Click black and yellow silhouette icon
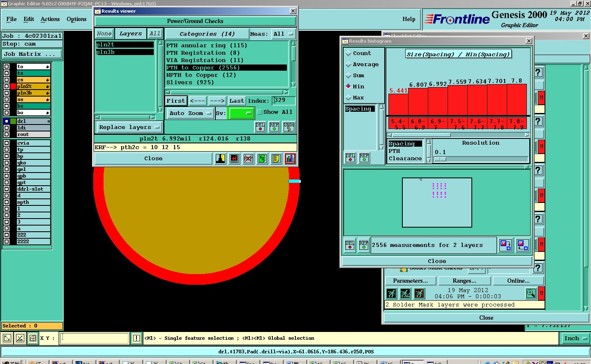The height and width of the screenshot is (364, 591). pos(220,159)
